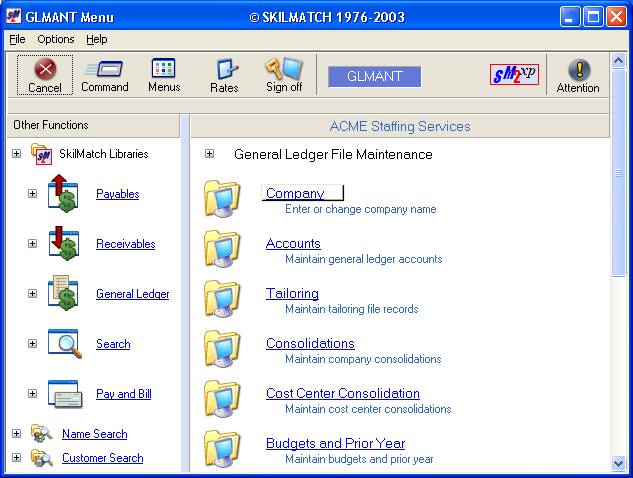Expand the Name Search tree node
633x478 pixels.
click(x=16, y=434)
